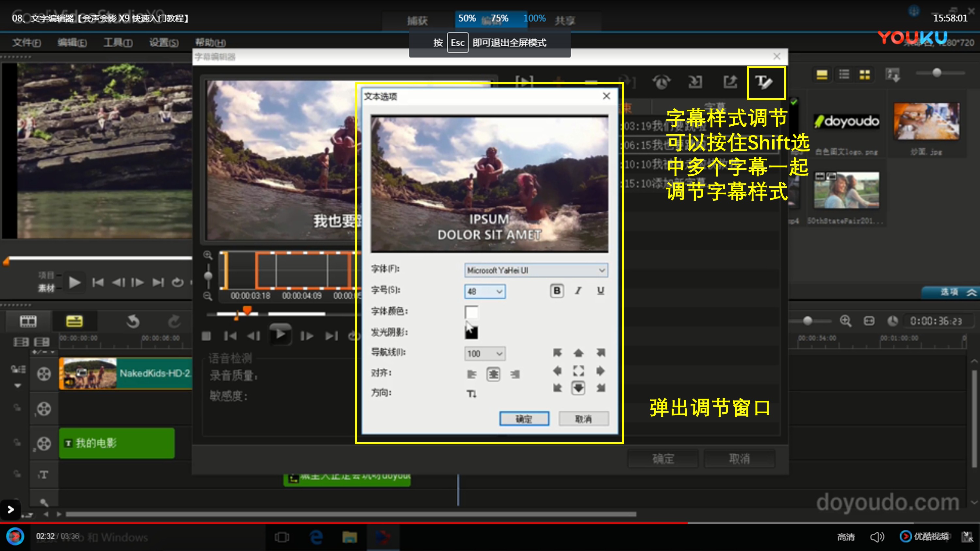Position text at top-right arrow
The image size is (980, 551).
pos(601,353)
